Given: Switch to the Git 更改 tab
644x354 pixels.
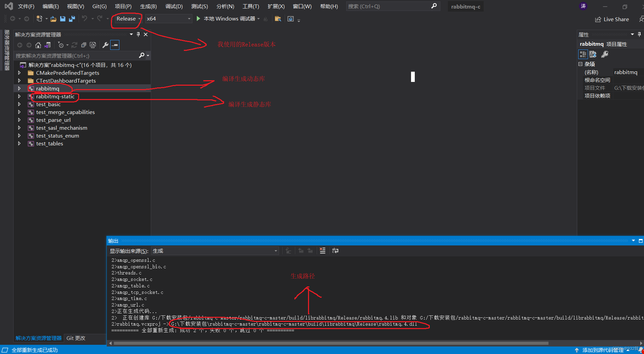Looking at the screenshot, I should 76,338.
